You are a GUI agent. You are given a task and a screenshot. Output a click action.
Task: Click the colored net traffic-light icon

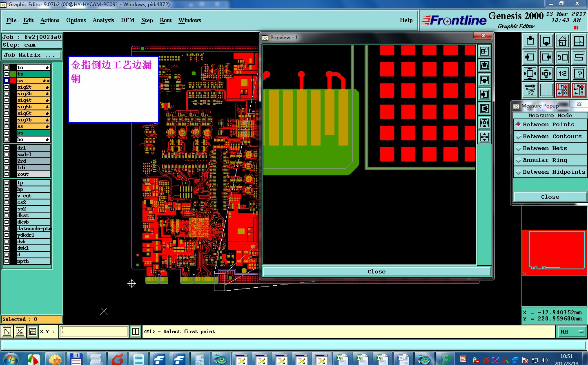[563, 90]
